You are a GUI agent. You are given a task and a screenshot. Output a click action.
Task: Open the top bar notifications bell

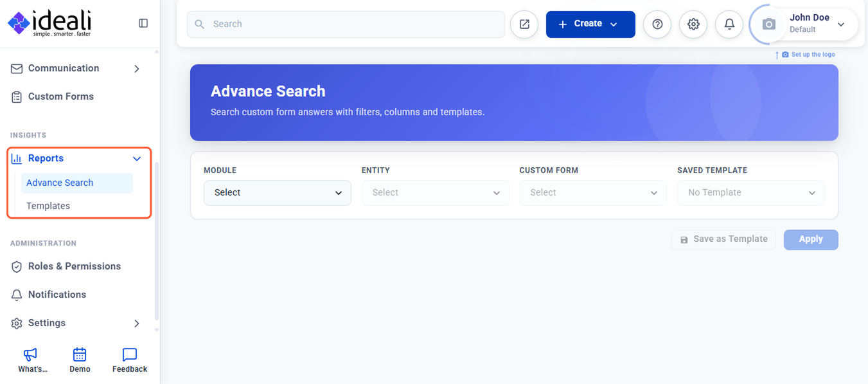(x=729, y=24)
